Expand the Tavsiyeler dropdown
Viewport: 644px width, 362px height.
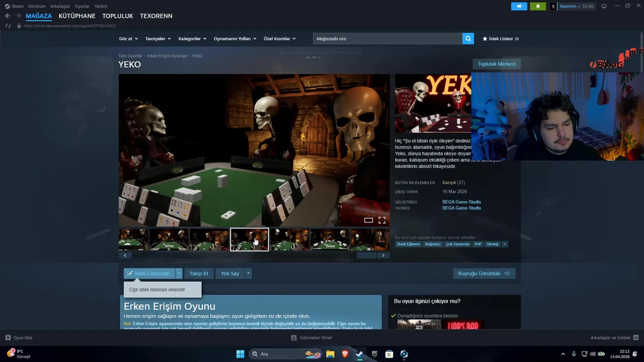[158, 39]
